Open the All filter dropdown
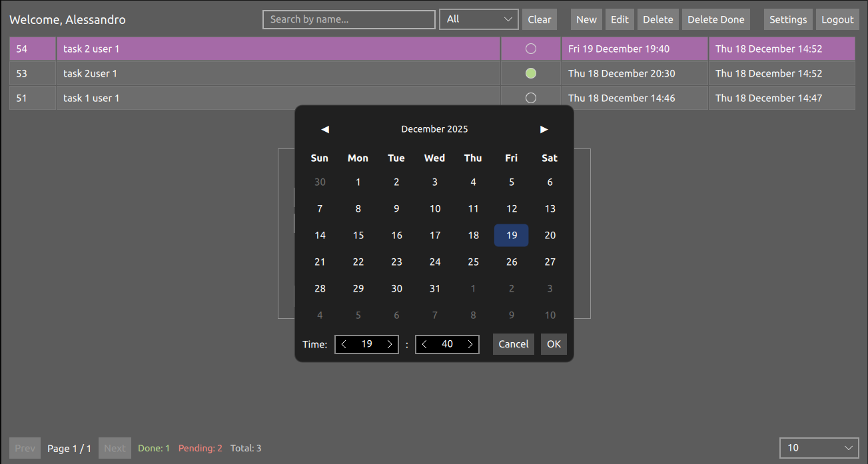 click(x=478, y=19)
